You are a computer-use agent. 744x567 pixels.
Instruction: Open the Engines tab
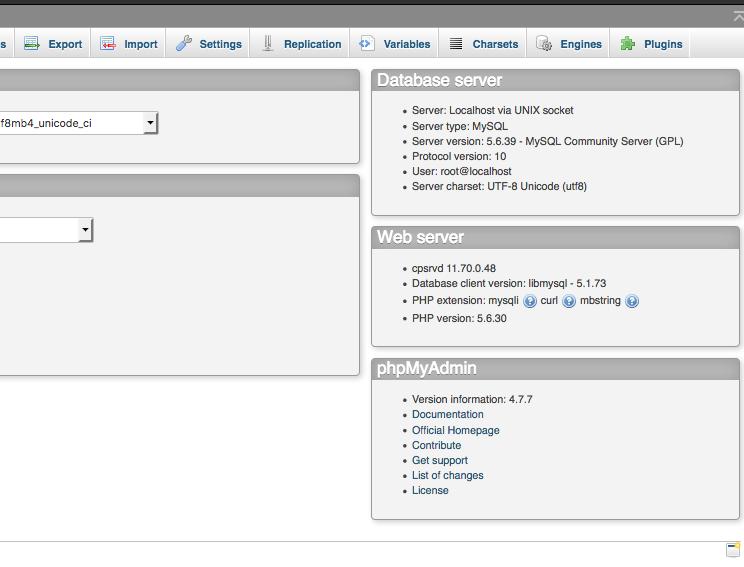[568, 44]
